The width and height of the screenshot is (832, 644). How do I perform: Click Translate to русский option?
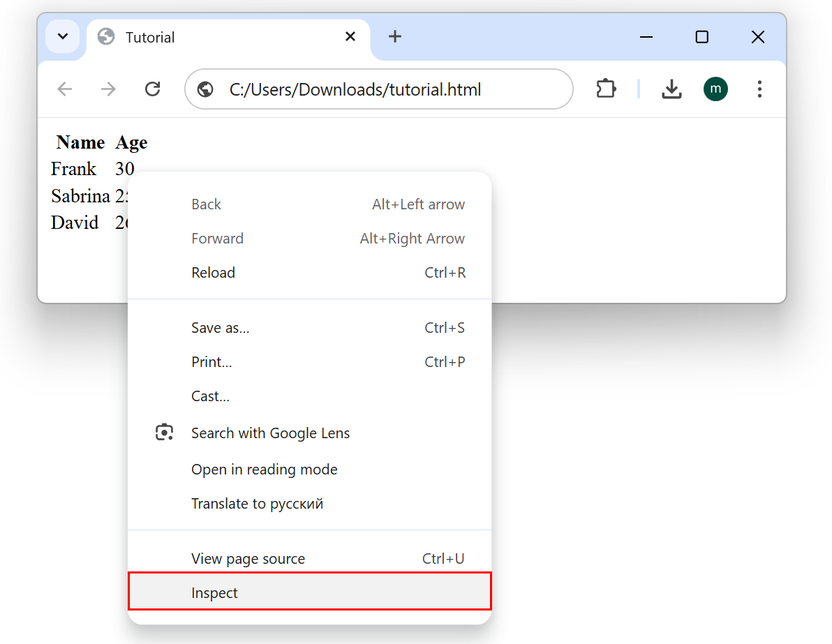pos(257,504)
